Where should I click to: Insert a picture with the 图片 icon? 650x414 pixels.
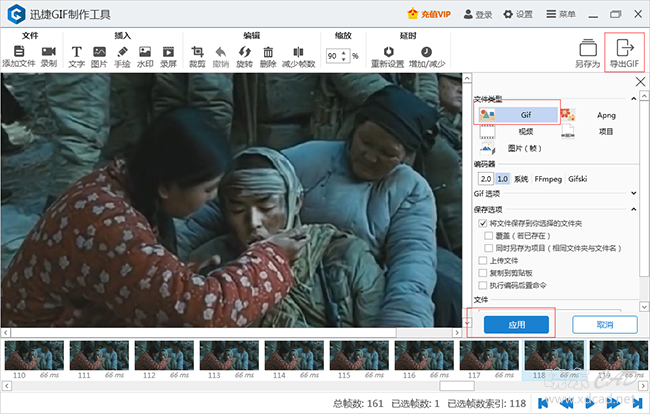tap(99, 52)
